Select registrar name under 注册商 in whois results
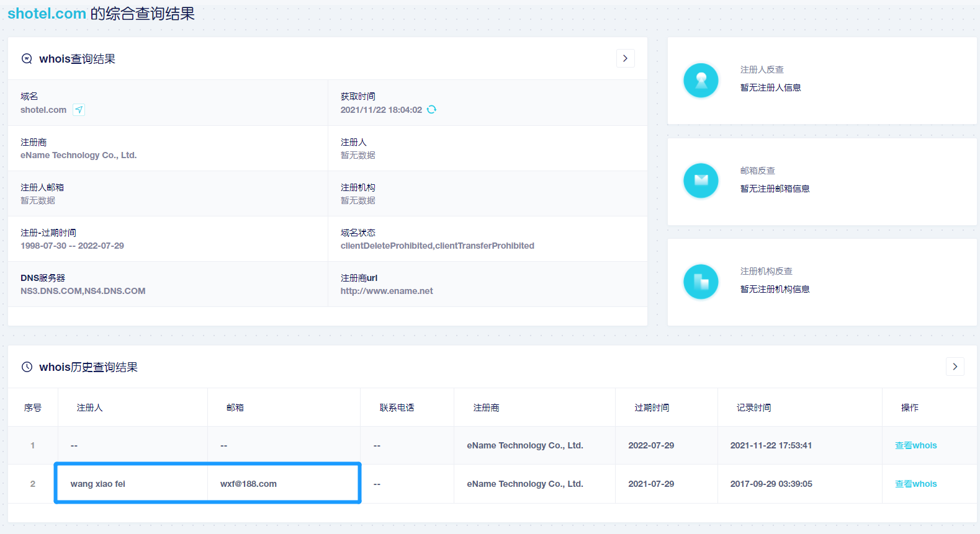Image resolution: width=980 pixels, height=534 pixels. coord(78,155)
